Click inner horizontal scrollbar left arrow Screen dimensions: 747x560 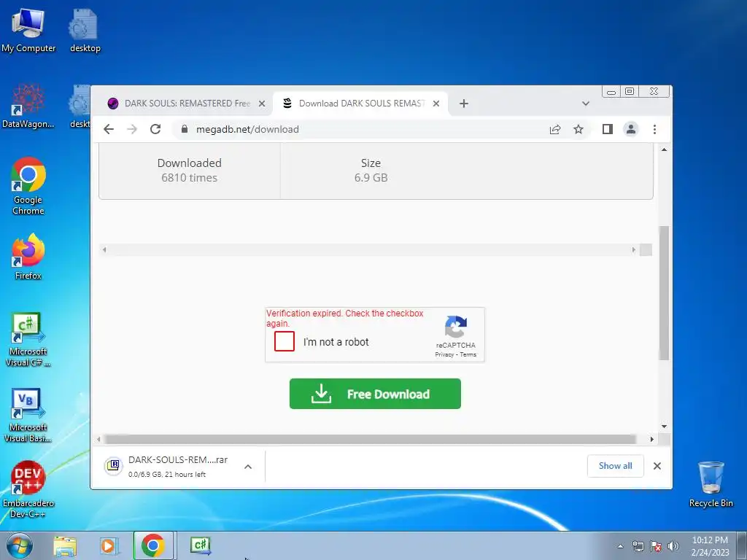(104, 249)
